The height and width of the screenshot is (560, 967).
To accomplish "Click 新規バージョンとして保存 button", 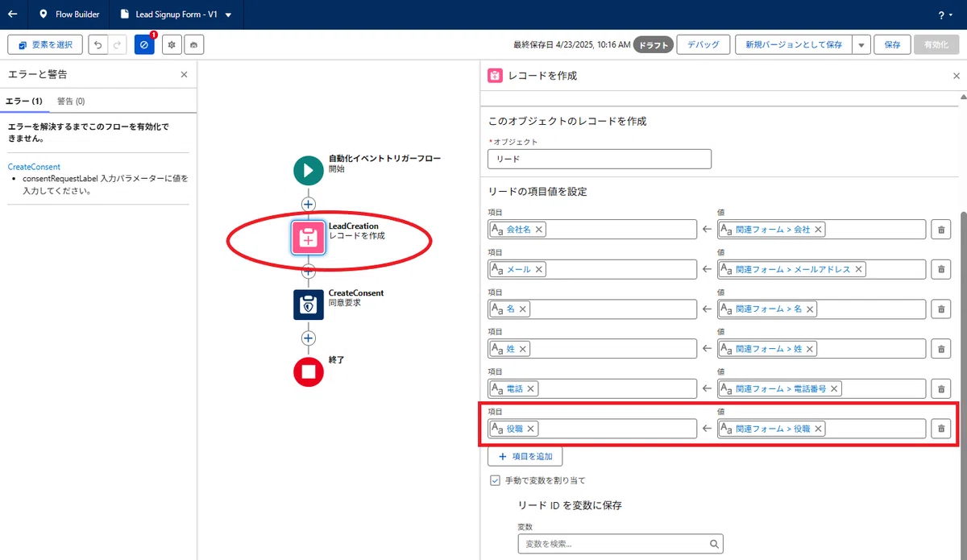I will pyautogui.click(x=793, y=45).
